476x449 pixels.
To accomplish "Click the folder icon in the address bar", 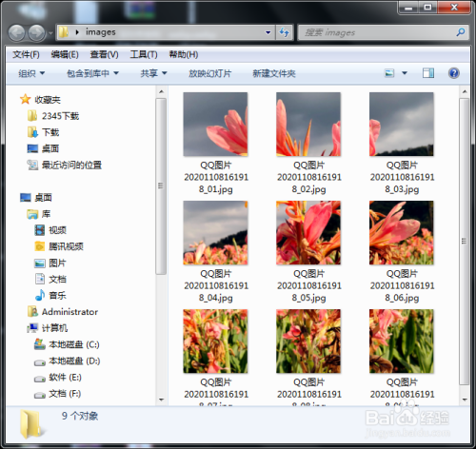I will tap(64, 32).
